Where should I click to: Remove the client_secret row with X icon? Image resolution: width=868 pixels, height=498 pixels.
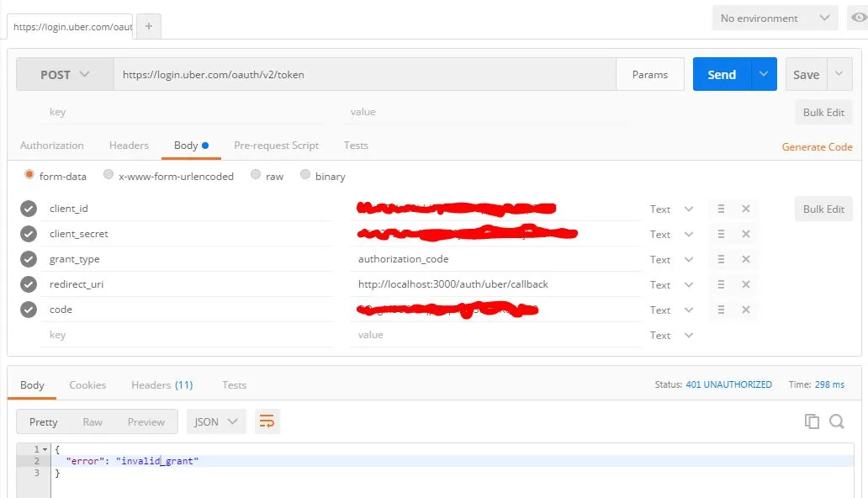(746, 235)
